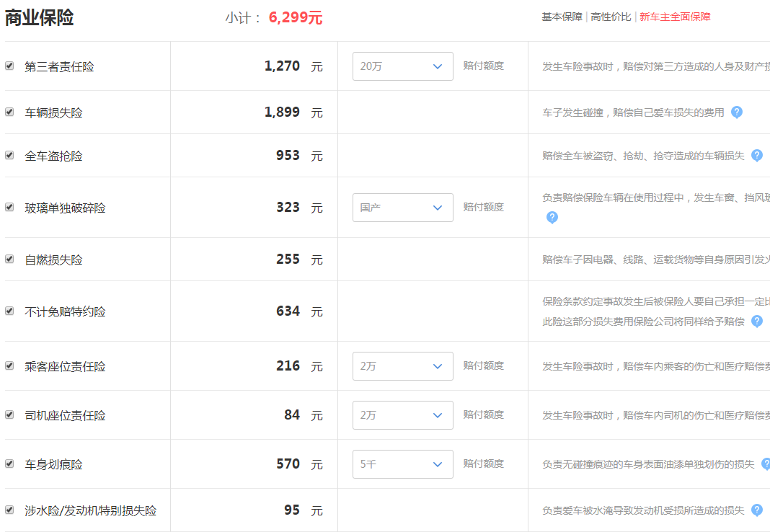
Task: Uncheck 第三者责任险 checkbox
Action: coord(9,66)
